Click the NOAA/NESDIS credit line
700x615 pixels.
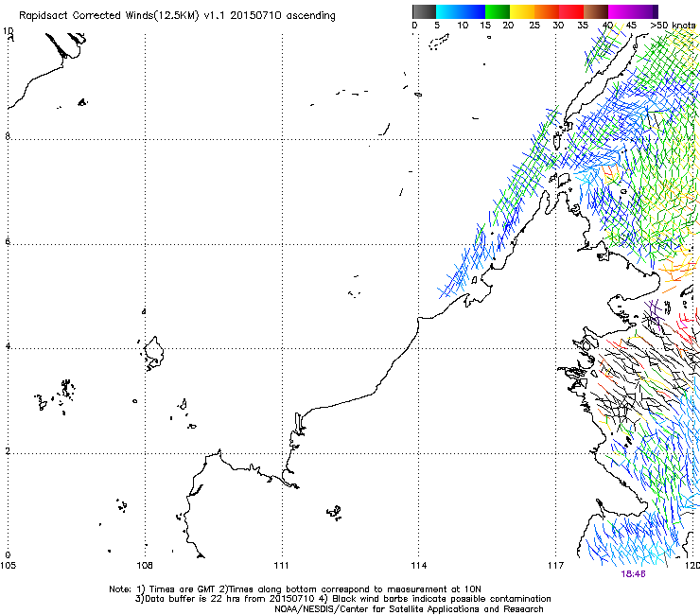(x=409, y=609)
